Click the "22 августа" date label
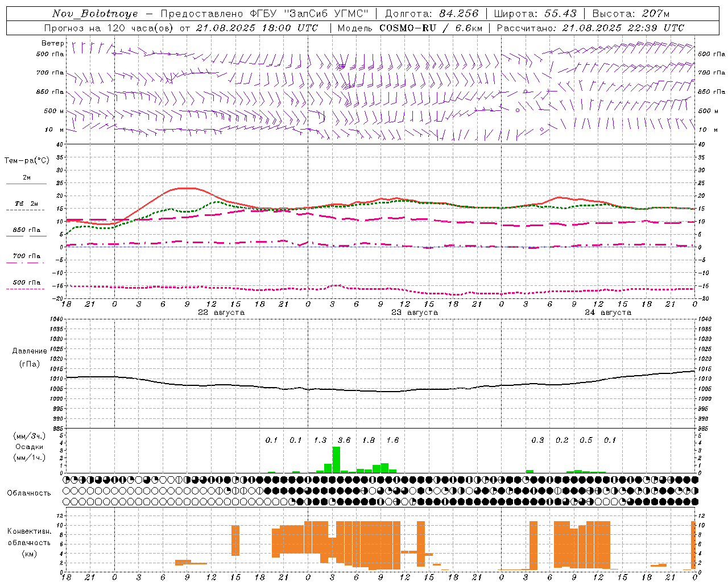This screenshot has height=582, width=728. [221, 313]
